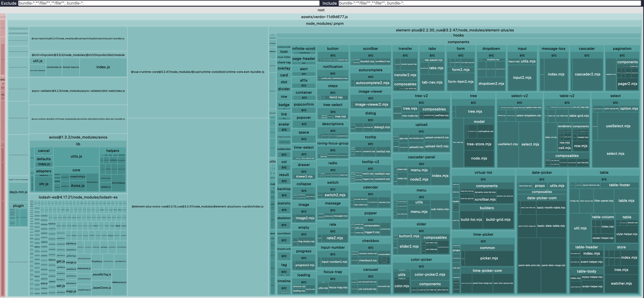This screenshot has width=644, height=298.
Task: Click the dayjs.min.js cell
Action: click(x=18, y=192)
